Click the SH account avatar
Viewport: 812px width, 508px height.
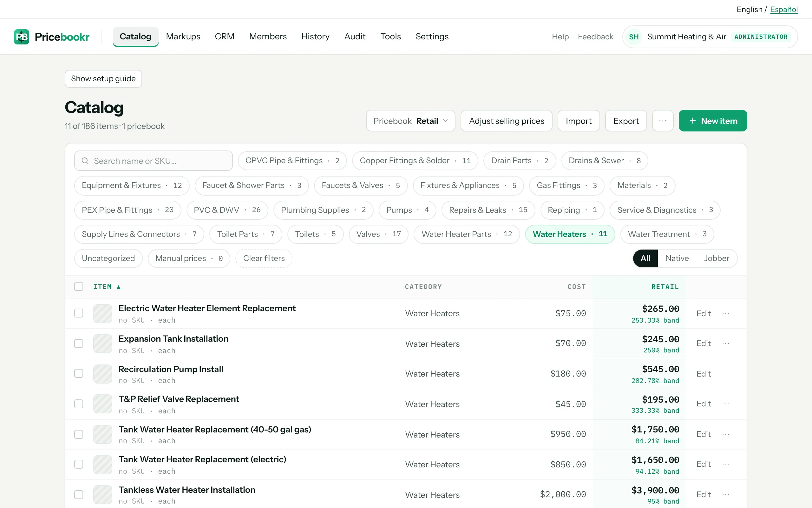633,37
